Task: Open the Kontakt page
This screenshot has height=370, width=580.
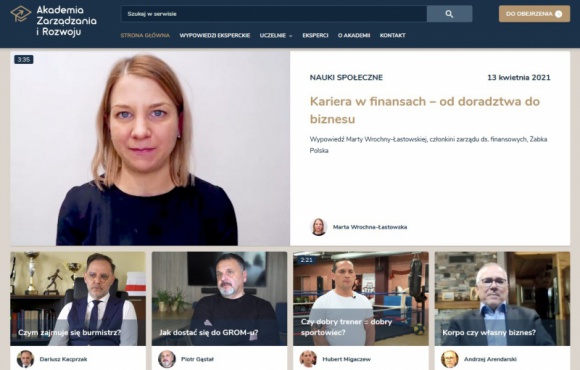Action: click(x=392, y=36)
